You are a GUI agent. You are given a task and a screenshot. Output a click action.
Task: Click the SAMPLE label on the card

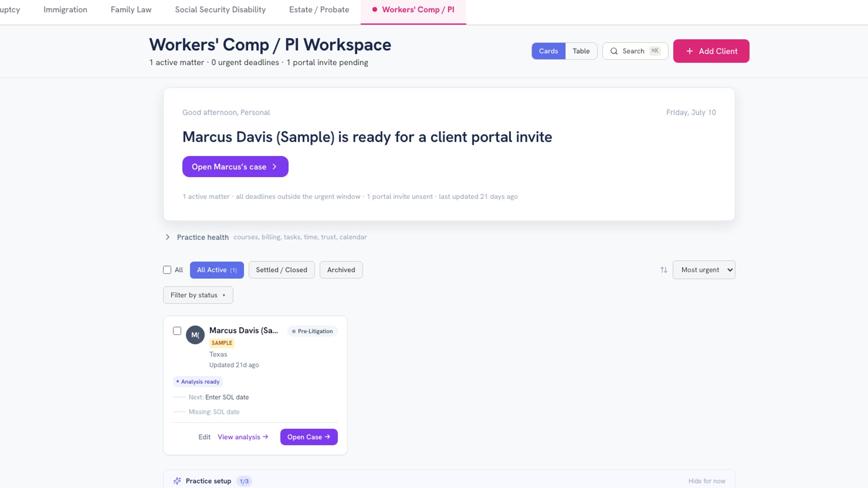coord(222,343)
